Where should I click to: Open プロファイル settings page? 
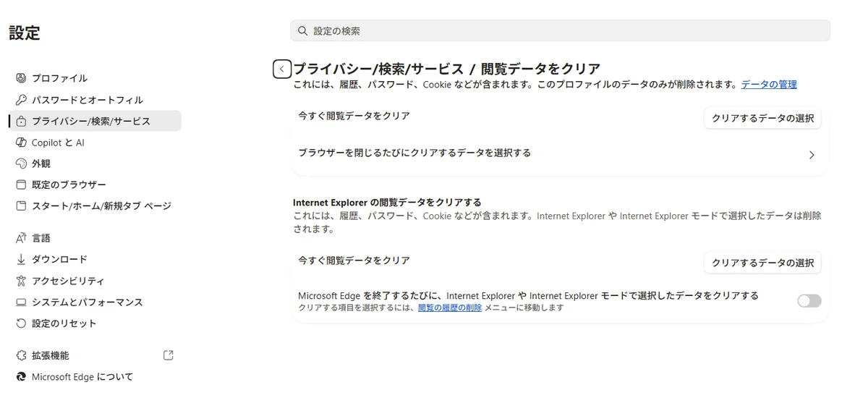95,78
